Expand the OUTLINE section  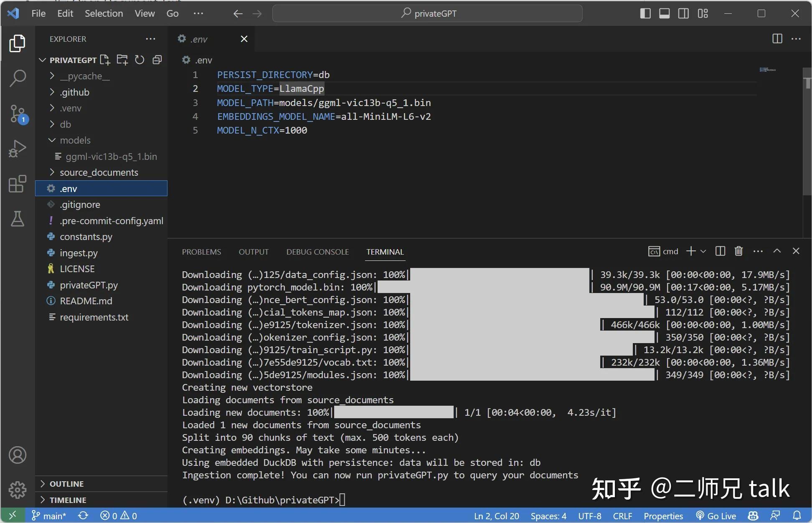[x=66, y=484]
